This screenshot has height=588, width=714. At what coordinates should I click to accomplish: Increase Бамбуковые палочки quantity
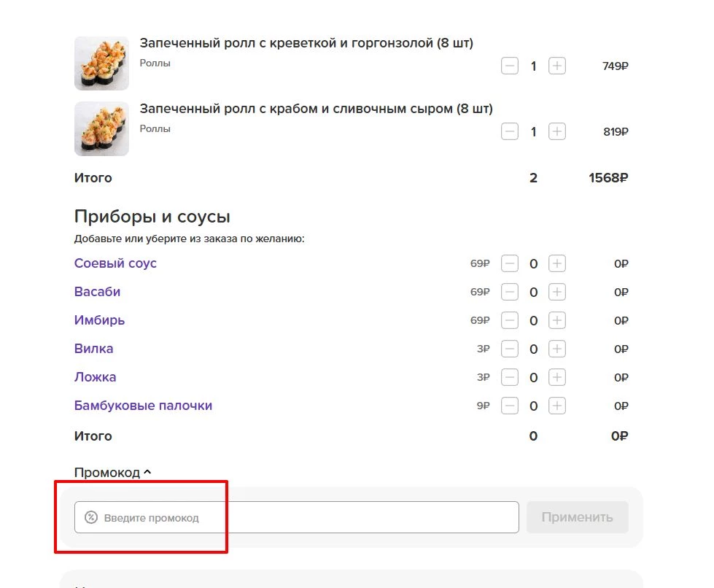[556, 406]
